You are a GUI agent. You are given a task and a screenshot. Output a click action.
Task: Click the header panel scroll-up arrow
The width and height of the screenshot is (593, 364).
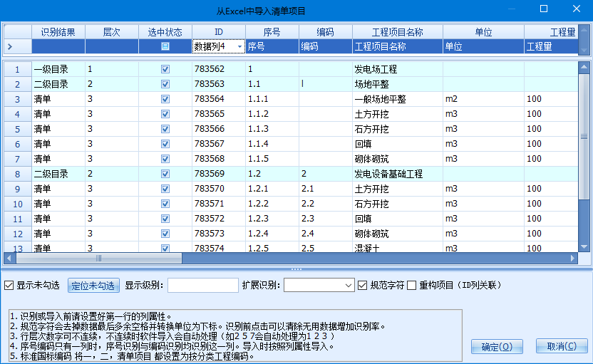coord(584,30)
